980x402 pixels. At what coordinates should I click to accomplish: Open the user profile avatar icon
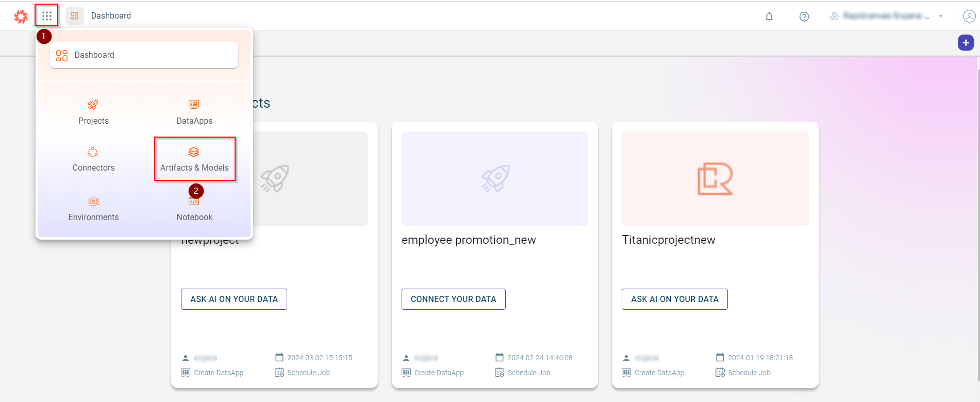point(969,16)
